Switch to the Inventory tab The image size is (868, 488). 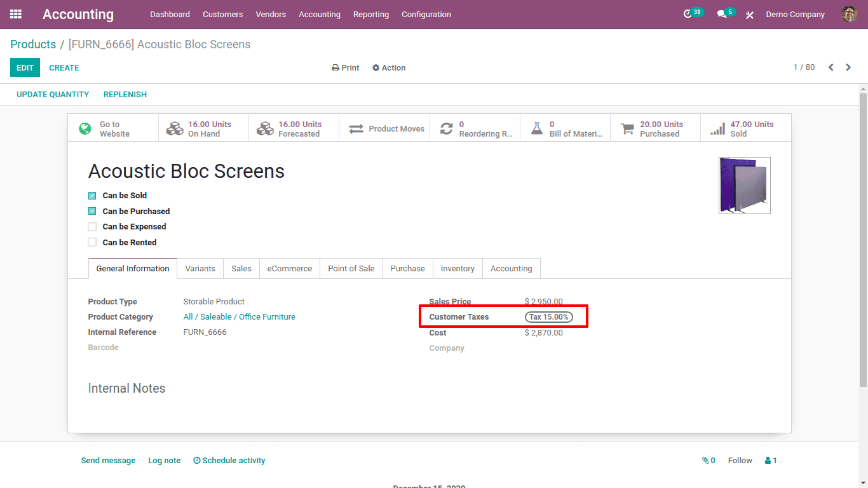tap(458, 269)
